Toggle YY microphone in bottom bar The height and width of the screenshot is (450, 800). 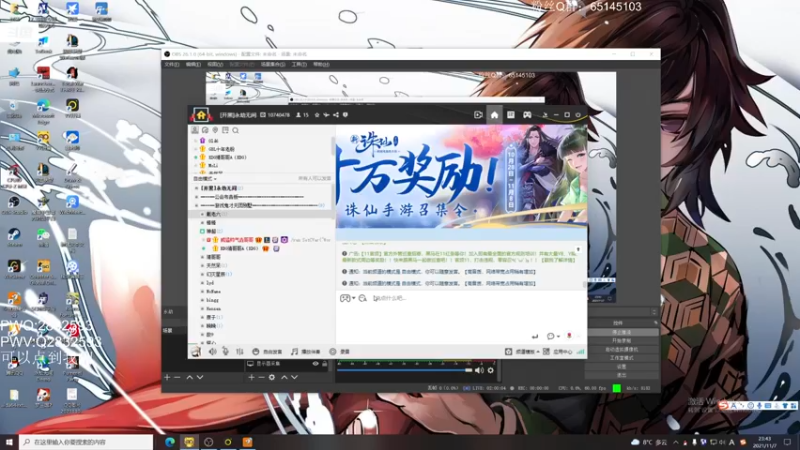[x=225, y=352]
